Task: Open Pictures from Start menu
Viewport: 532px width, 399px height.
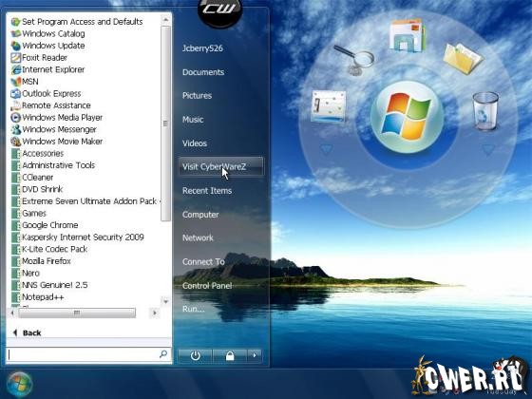Action: pyautogui.click(x=198, y=96)
